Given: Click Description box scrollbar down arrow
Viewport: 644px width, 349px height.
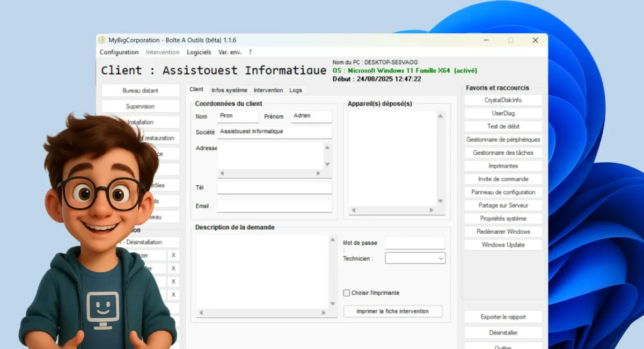Looking at the screenshot, I should [x=333, y=303].
